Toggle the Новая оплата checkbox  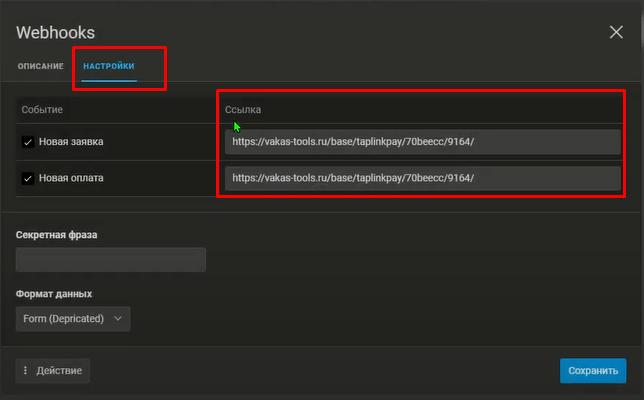(x=28, y=179)
